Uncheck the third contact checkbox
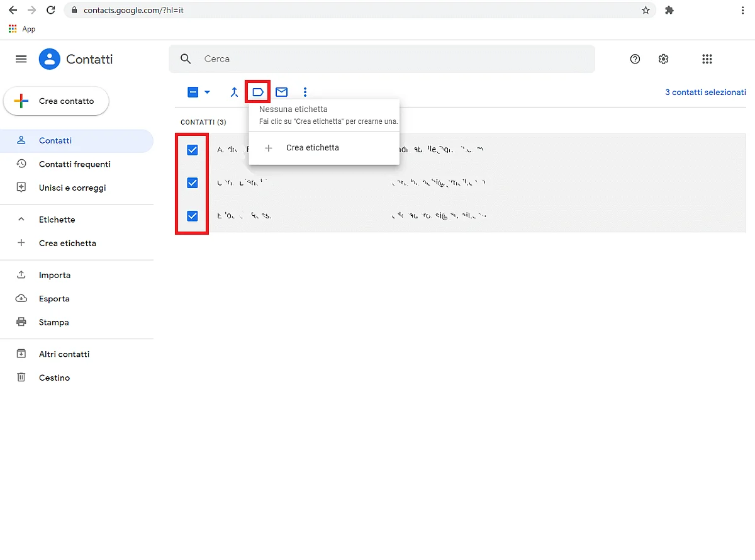755x560 pixels. point(193,216)
